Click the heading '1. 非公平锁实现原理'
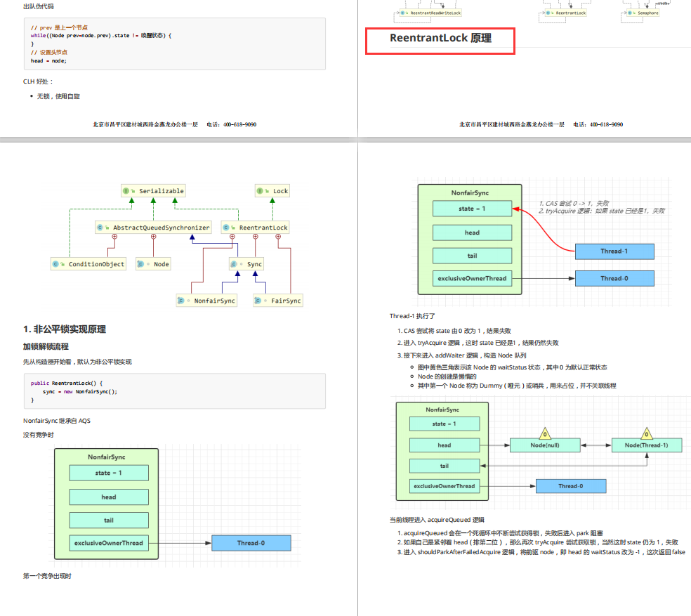 coord(65,329)
